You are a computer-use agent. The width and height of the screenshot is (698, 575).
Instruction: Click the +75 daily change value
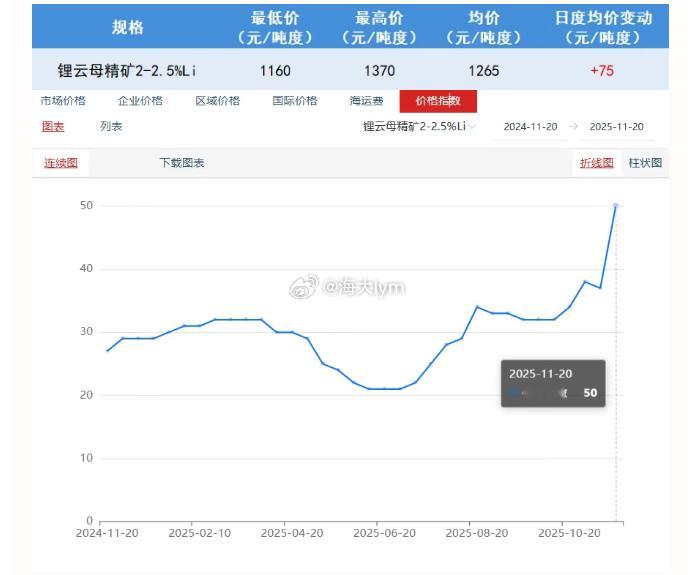602,71
